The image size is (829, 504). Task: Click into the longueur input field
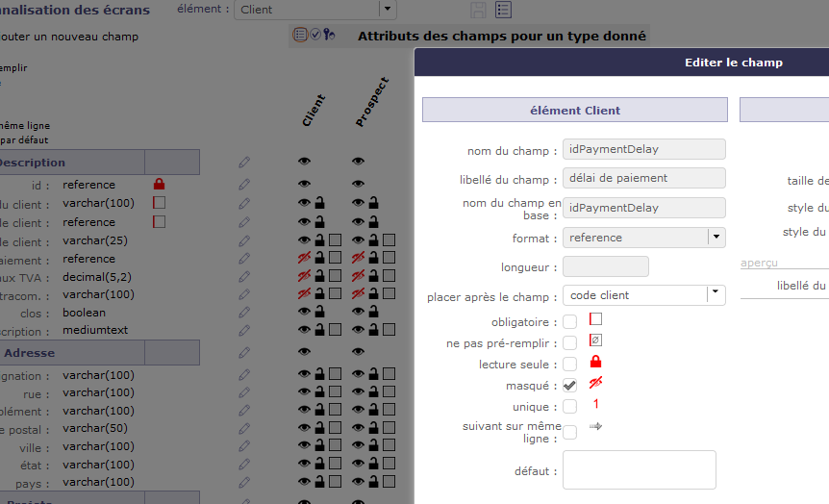(605, 266)
